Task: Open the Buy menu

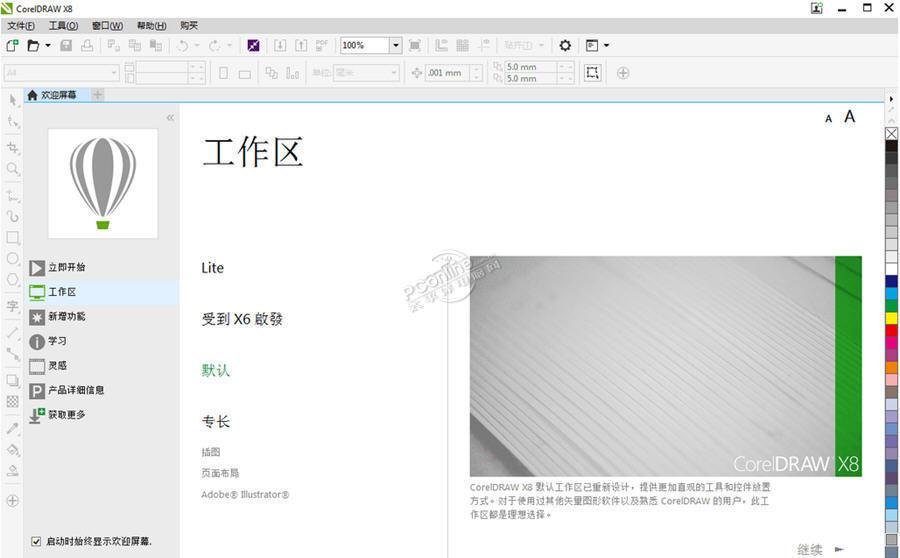Action: [189, 26]
